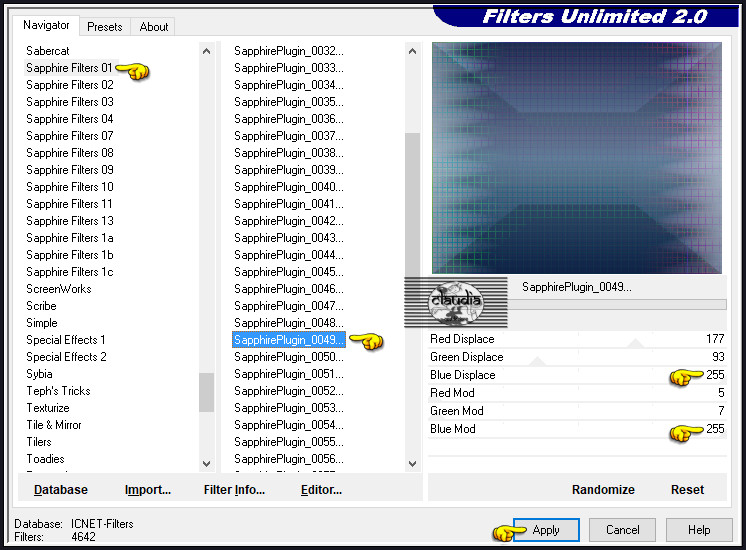
Task: Choose the Simple category
Action: coord(42,323)
